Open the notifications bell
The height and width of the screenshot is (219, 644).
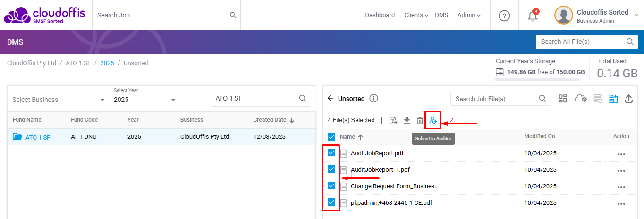[x=533, y=16]
